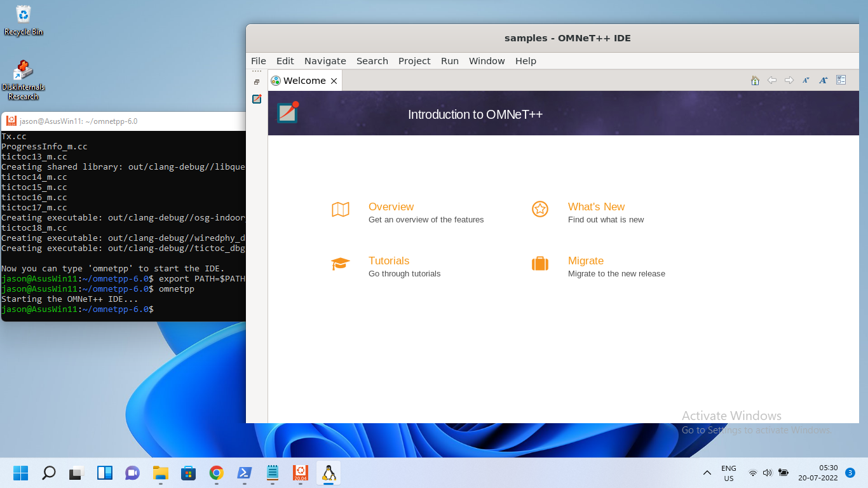Open ENG US language switcher
The height and width of the screenshot is (488, 868).
729,473
